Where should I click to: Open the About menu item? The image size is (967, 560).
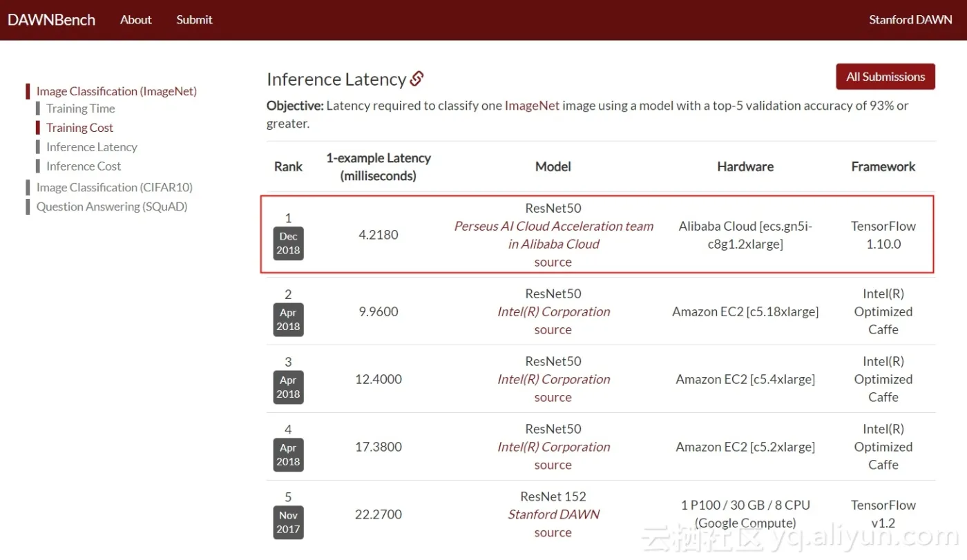point(135,20)
